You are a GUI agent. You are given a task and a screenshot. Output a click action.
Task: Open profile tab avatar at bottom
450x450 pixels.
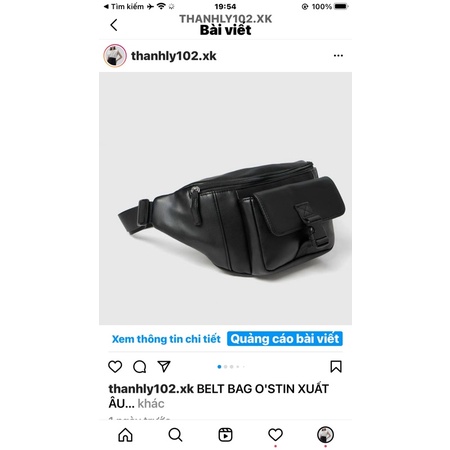click(325, 435)
